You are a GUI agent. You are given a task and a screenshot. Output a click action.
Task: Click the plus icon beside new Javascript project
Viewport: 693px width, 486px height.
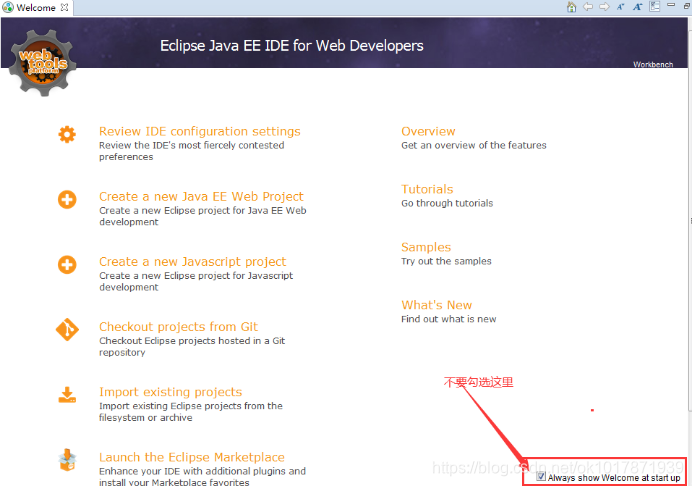point(67,265)
